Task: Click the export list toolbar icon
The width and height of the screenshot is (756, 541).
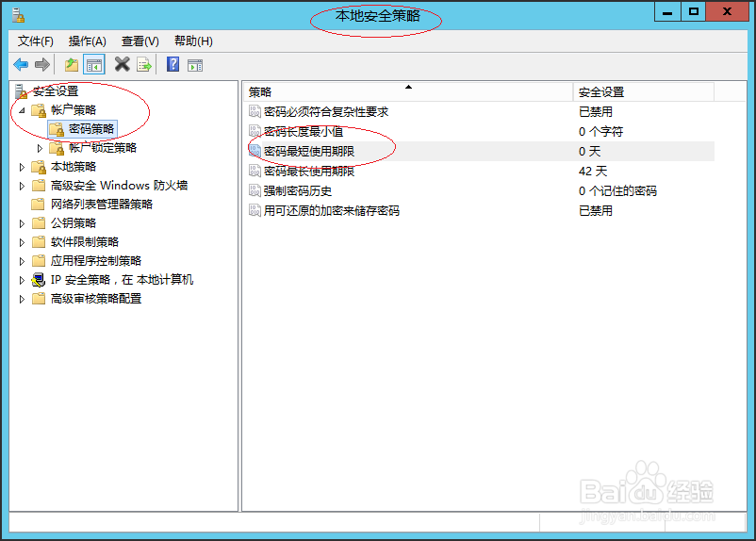Action: (x=144, y=64)
